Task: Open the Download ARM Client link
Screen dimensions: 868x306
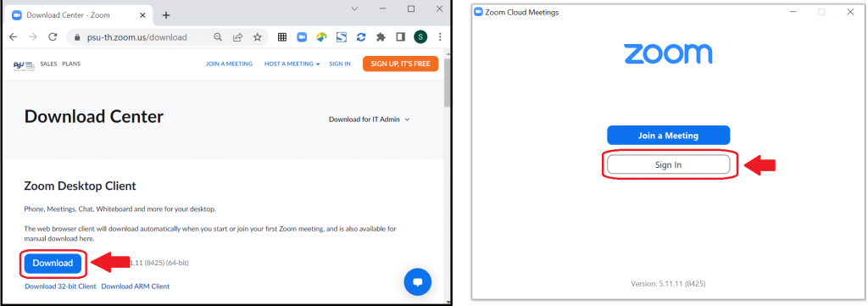Action: [x=136, y=287]
